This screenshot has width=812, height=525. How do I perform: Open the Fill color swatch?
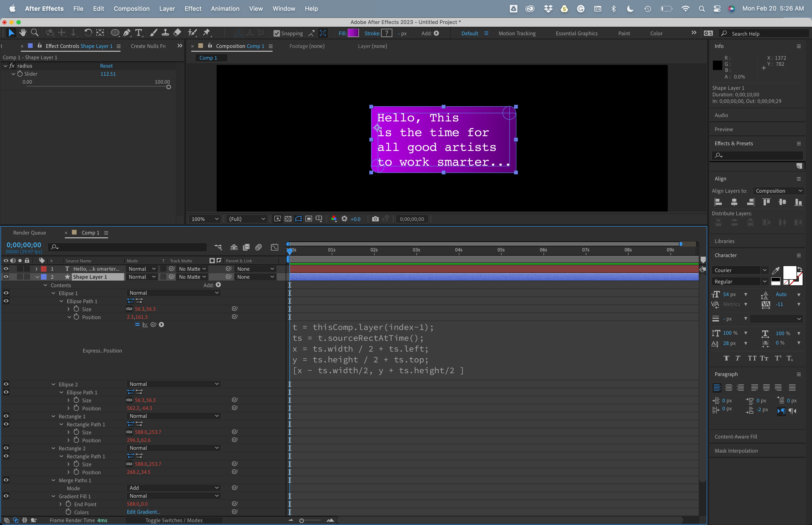click(353, 33)
